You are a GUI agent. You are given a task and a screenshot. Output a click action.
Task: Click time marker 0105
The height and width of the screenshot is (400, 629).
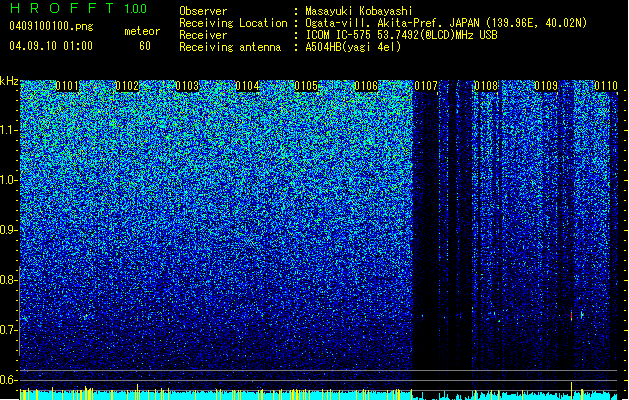coord(306,86)
